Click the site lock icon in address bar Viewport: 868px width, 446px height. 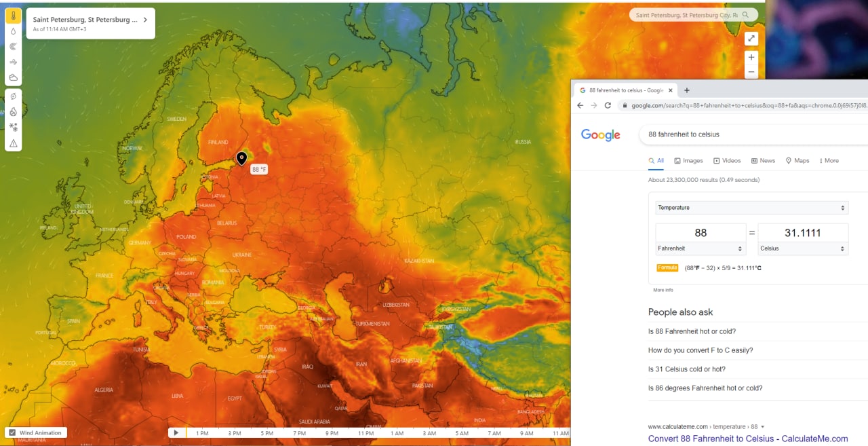(x=625, y=105)
